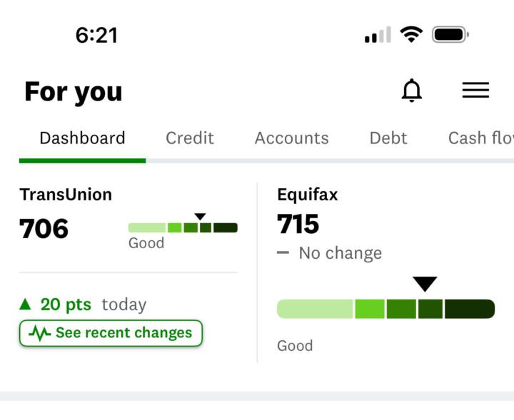The image size is (514, 420).
Task: Tap the For you page heading
Action: coord(74,92)
